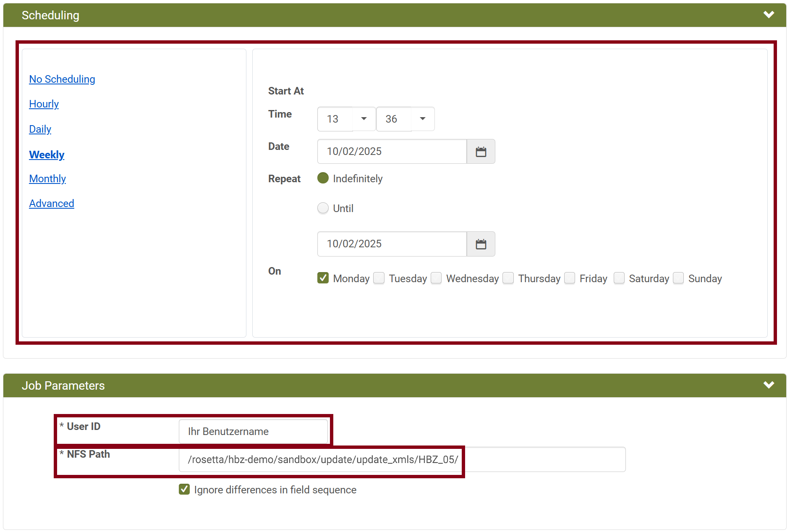
Task: Open the Start At date calendar picker
Action: click(481, 152)
